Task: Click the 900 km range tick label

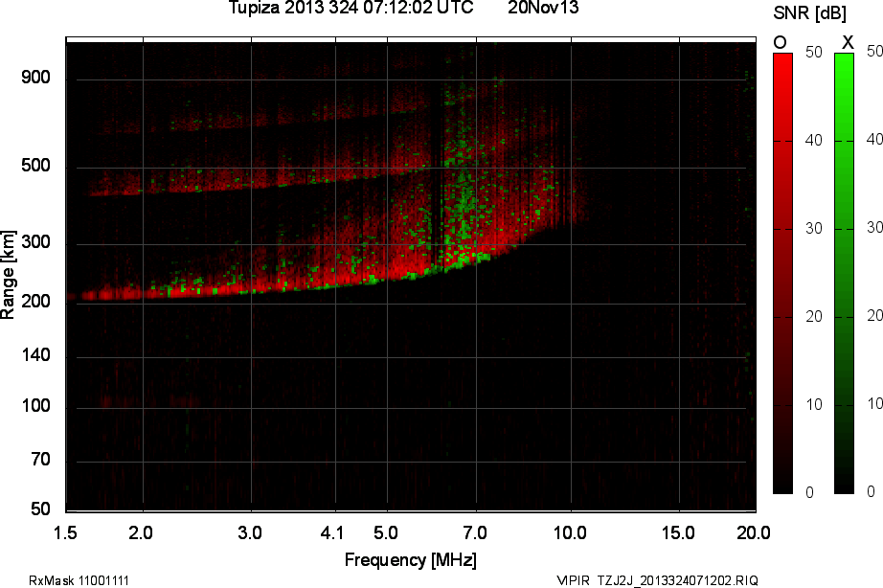Action: 36,78
